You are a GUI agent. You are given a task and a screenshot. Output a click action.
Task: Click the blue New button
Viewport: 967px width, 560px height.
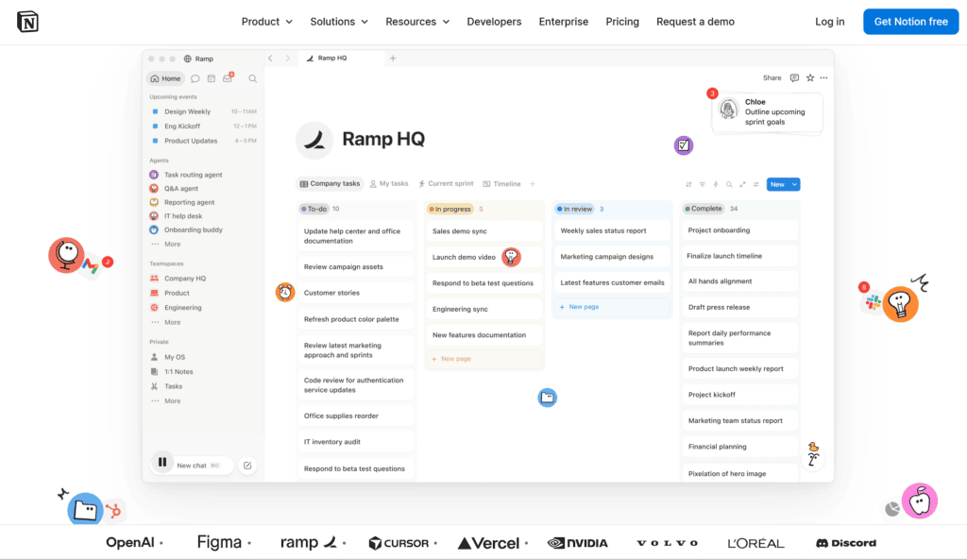(x=777, y=184)
